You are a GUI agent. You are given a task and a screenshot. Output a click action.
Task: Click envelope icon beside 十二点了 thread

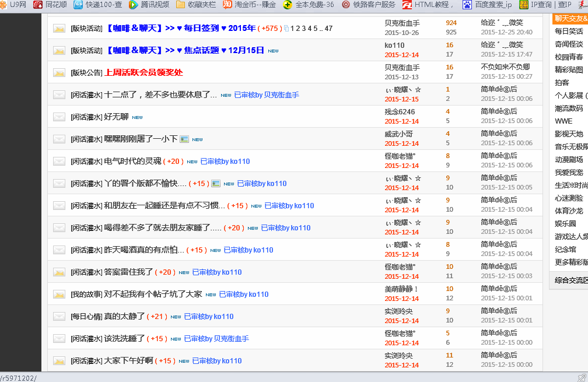tap(59, 95)
